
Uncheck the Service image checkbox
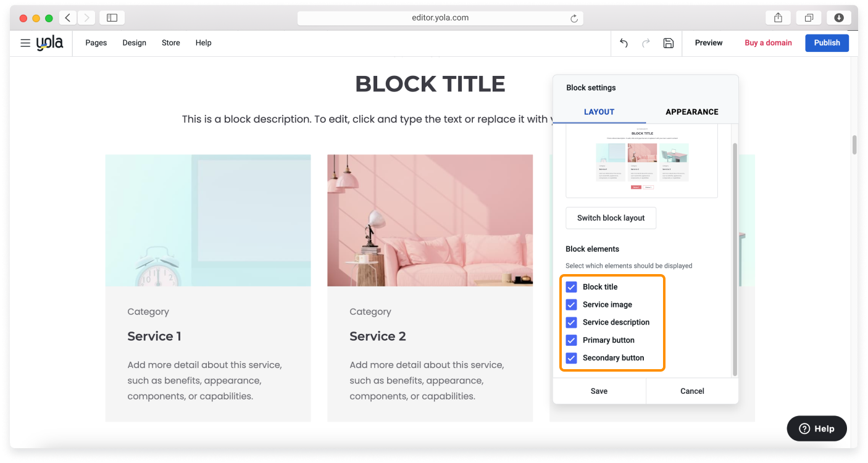[x=571, y=304]
